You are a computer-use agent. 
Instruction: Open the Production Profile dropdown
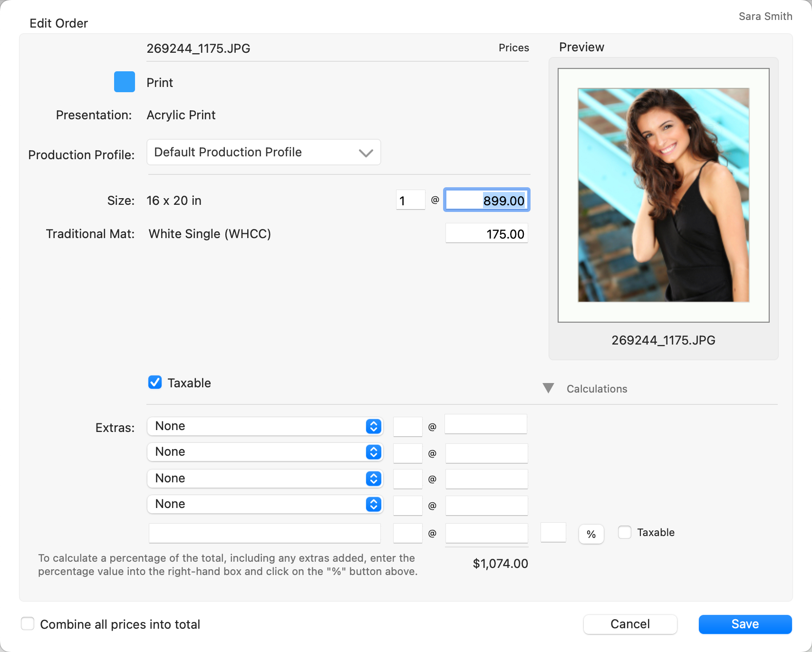pyautogui.click(x=263, y=152)
